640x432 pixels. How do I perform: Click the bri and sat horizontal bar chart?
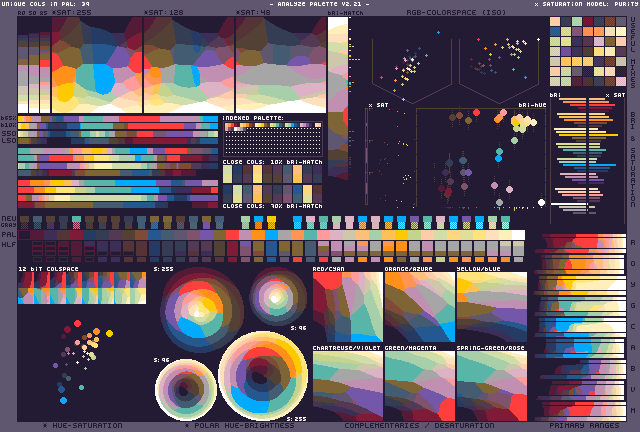pos(586,156)
